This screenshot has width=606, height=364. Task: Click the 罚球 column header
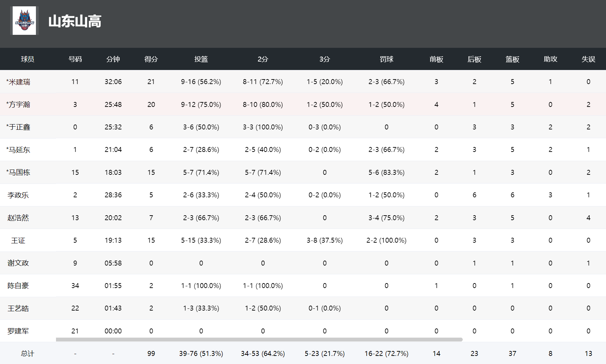click(x=386, y=59)
